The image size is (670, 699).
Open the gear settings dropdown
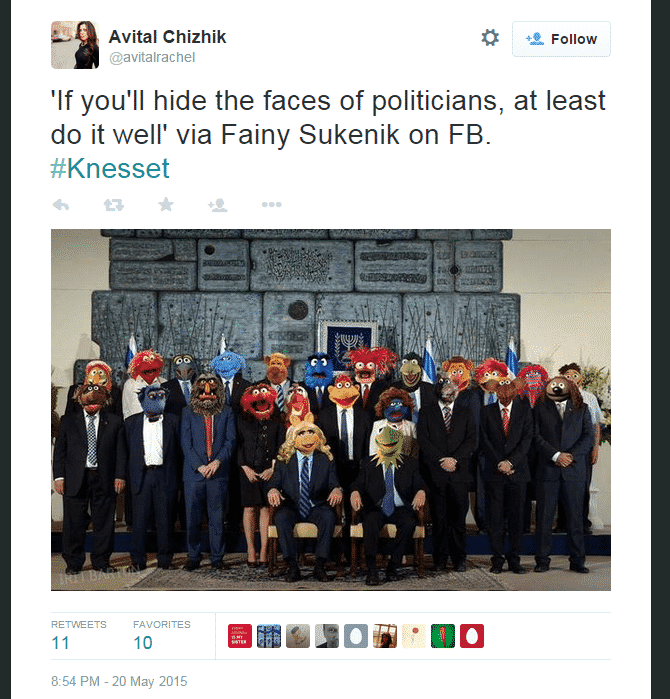(x=490, y=38)
